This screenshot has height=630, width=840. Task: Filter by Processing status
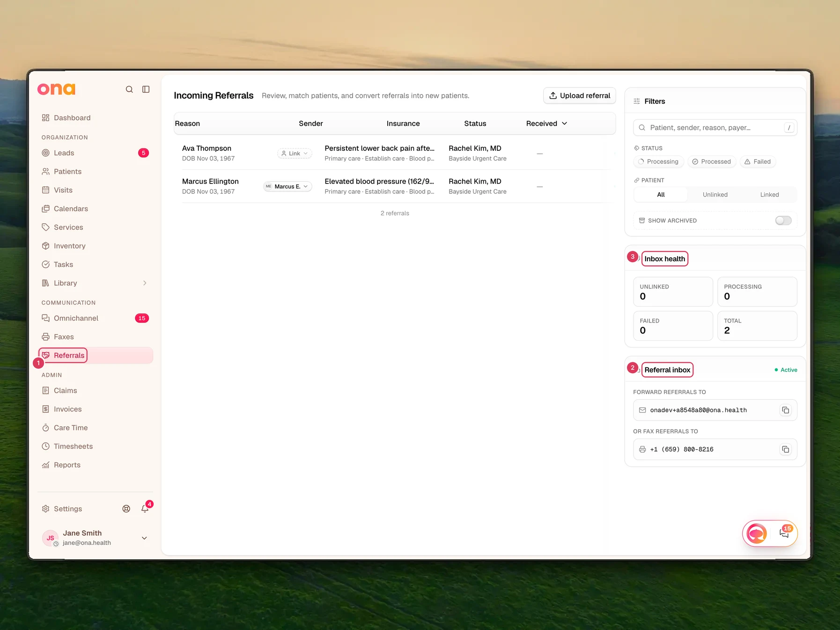click(x=659, y=162)
